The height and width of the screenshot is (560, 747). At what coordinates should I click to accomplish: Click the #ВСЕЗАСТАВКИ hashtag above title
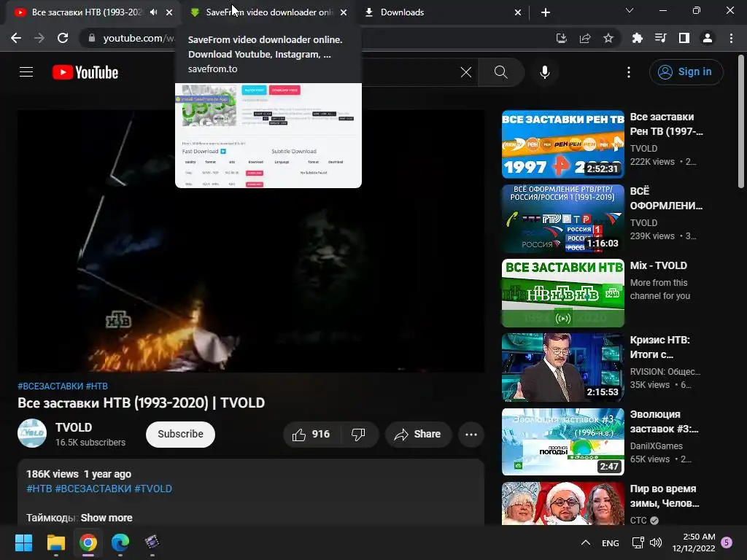click(x=50, y=386)
